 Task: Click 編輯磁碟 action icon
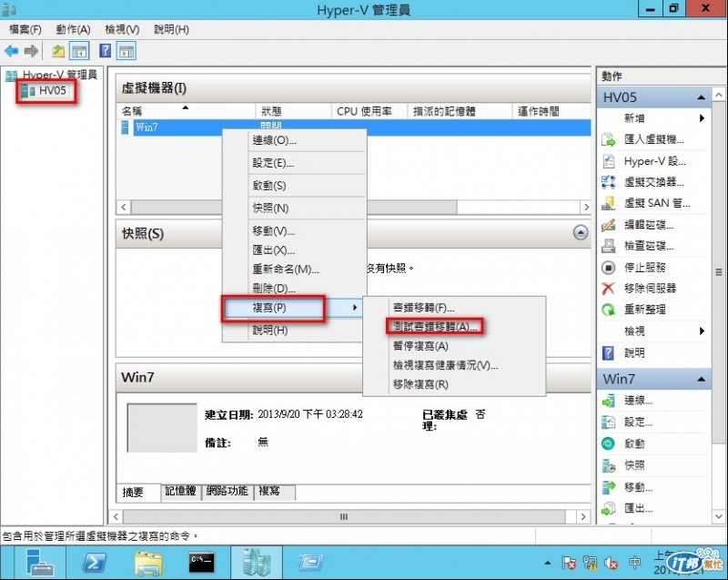coord(608,225)
